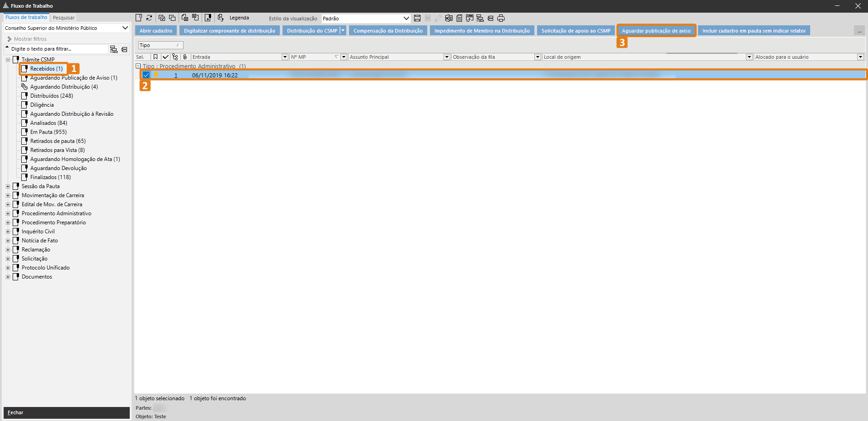Click the ellipsis overflow button at right
This screenshot has height=421, width=868.
859,31
